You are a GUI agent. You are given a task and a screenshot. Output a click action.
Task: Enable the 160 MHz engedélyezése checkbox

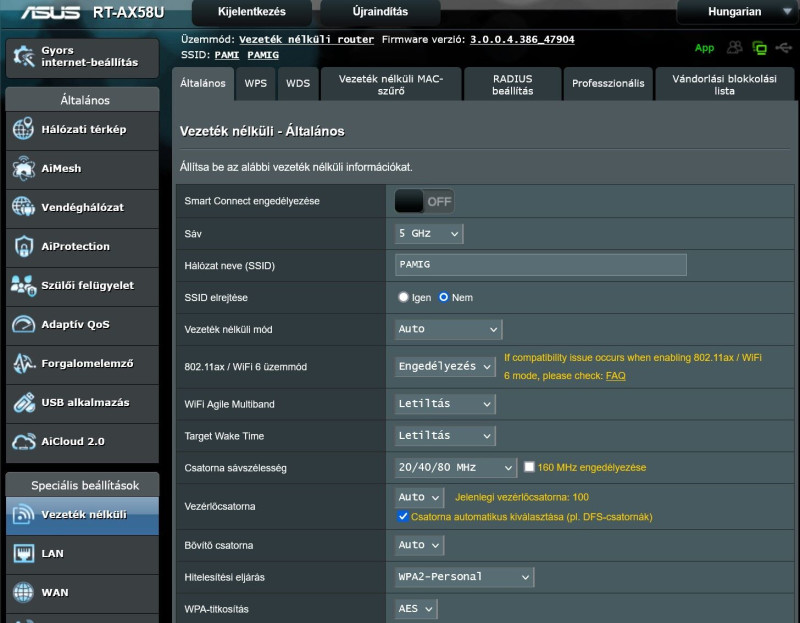tap(529, 467)
